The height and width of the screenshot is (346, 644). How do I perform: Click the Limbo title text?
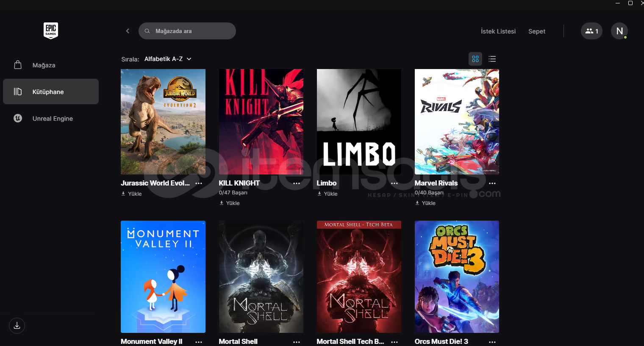[327, 183]
